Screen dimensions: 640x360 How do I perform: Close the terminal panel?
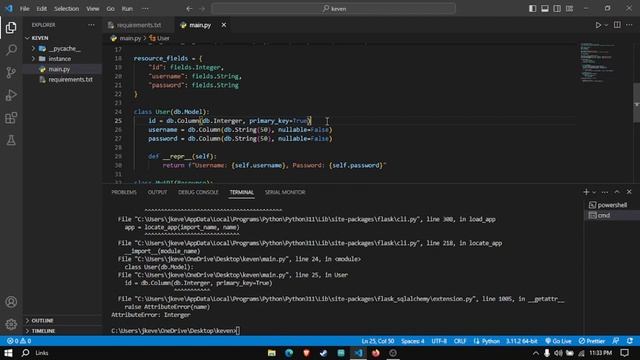click(x=629, y=192)
